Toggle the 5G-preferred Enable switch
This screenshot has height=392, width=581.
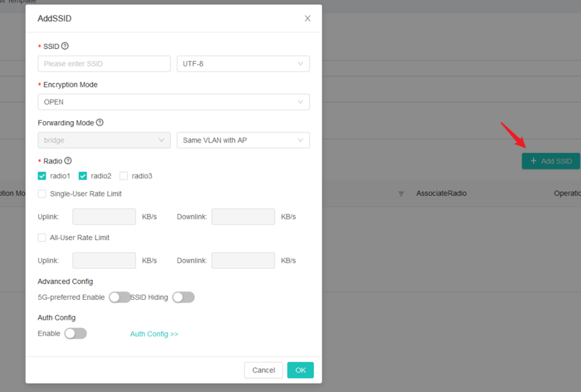119,297
